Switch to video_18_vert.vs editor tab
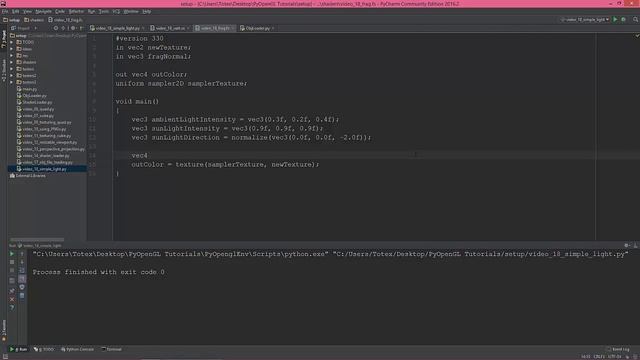 tap(169, 28)
